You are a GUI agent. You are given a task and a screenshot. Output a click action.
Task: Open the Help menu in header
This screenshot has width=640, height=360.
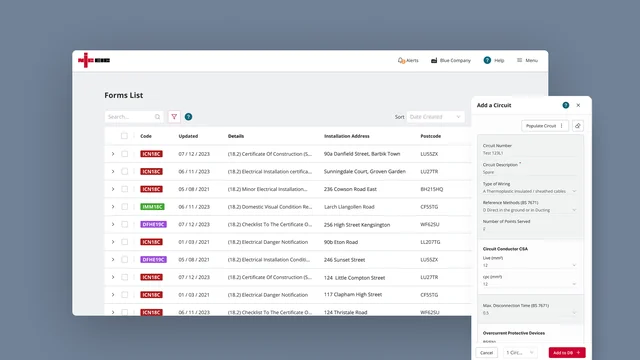[493, 60]
